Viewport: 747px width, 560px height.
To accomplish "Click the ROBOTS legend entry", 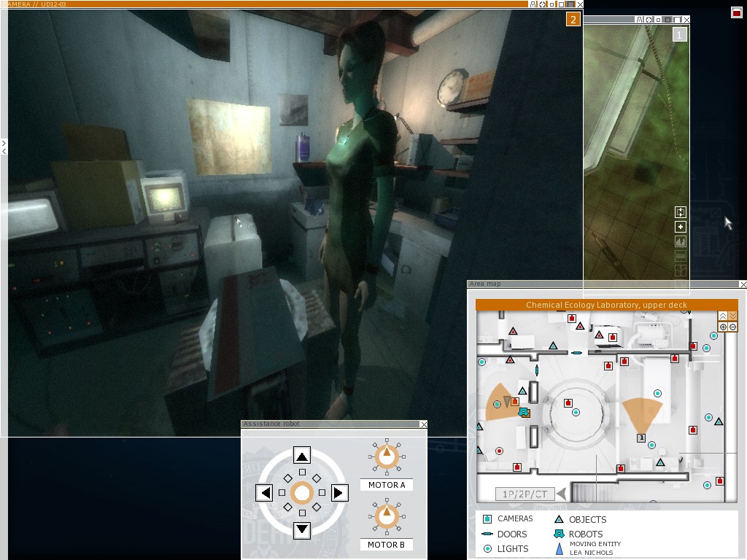I will (x=578, y=534).
